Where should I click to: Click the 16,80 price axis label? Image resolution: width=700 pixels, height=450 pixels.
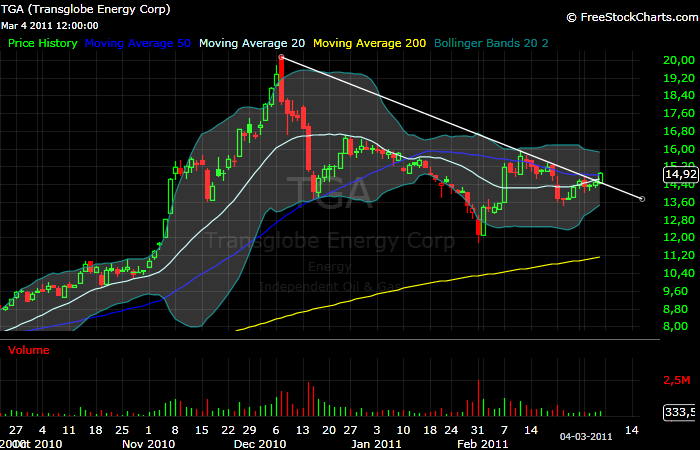pyautogui.click(x=679, y=131)
